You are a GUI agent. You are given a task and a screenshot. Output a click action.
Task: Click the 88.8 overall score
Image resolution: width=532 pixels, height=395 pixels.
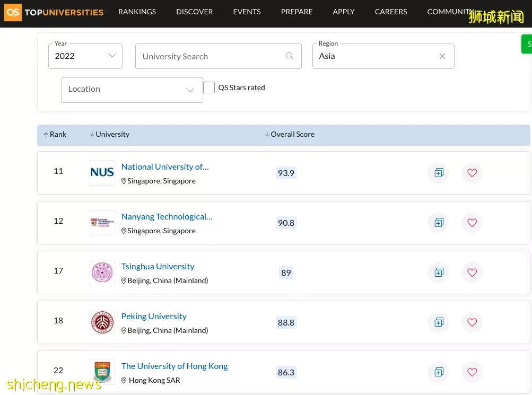pyautogui.click(x=286, y=322)
